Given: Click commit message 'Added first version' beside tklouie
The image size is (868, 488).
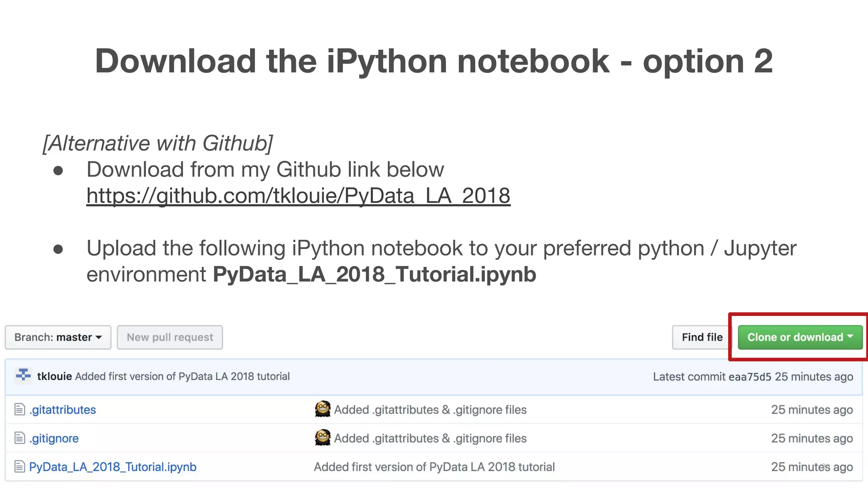Looking at the screenshot, I should tap(182, 376).
